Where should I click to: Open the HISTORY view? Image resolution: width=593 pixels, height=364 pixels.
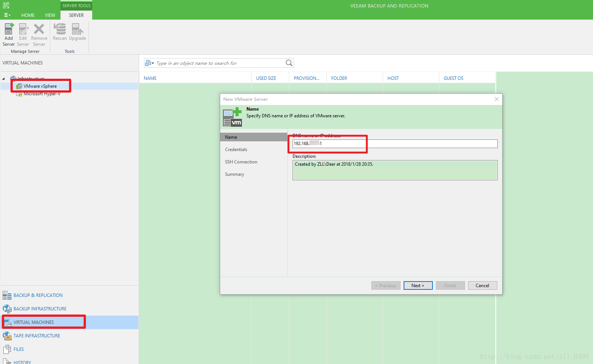tap(69, 361)
